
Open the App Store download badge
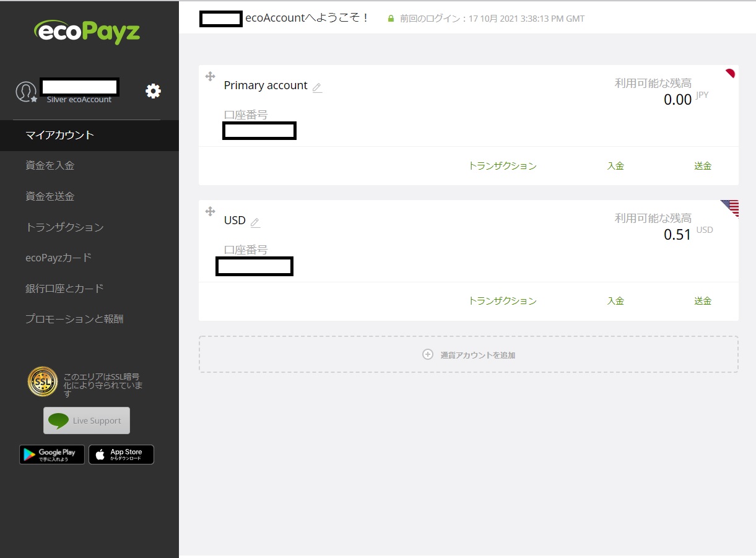coord(121,455)
